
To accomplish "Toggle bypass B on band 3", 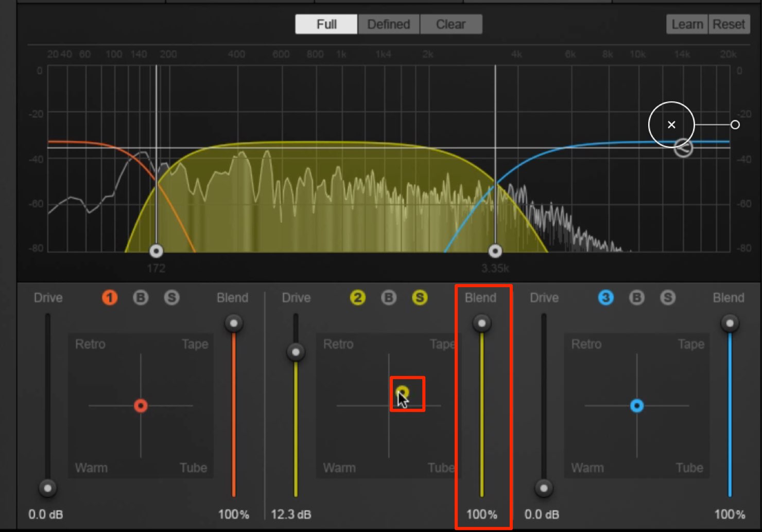I will (637, 297).
